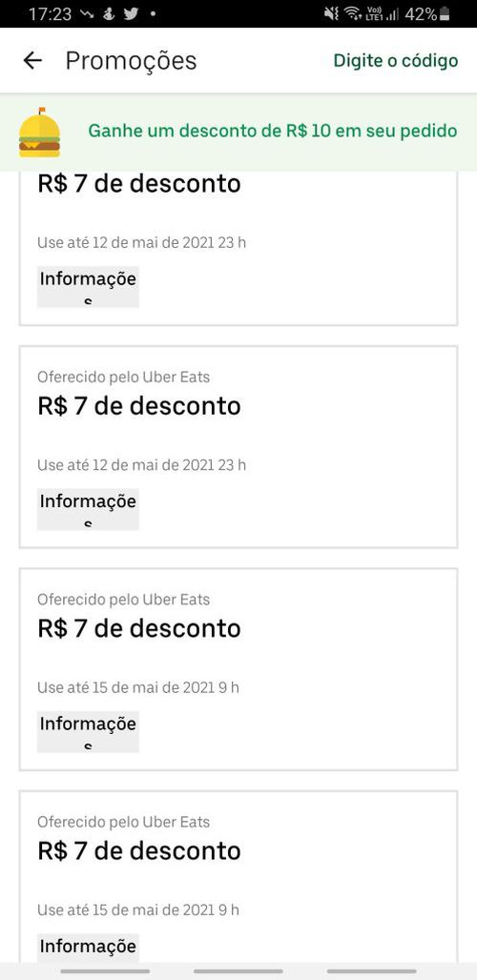The width and height of the screenshot is (477, 980).
Task: Tap the muted sound icon in status bar
Action: pos(331,13)
